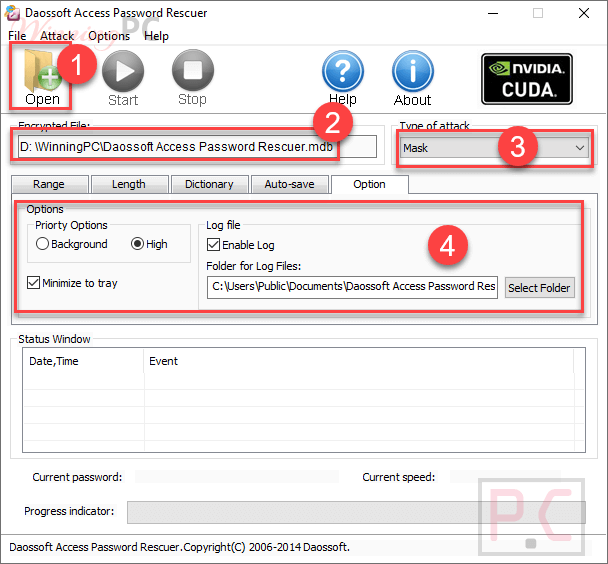The image size is (608, 564).
Task: Click the Select Folder button
Action: pyautogui.click(x=539, y=288)
